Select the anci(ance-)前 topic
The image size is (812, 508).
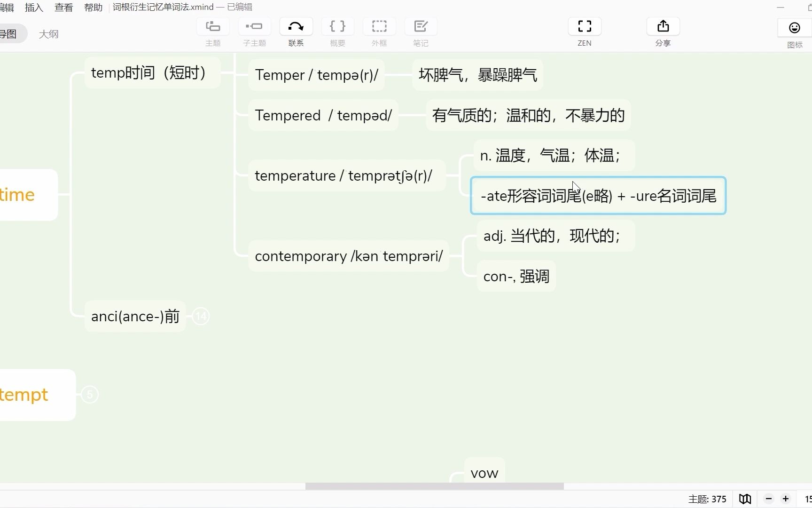pos(135,316)
